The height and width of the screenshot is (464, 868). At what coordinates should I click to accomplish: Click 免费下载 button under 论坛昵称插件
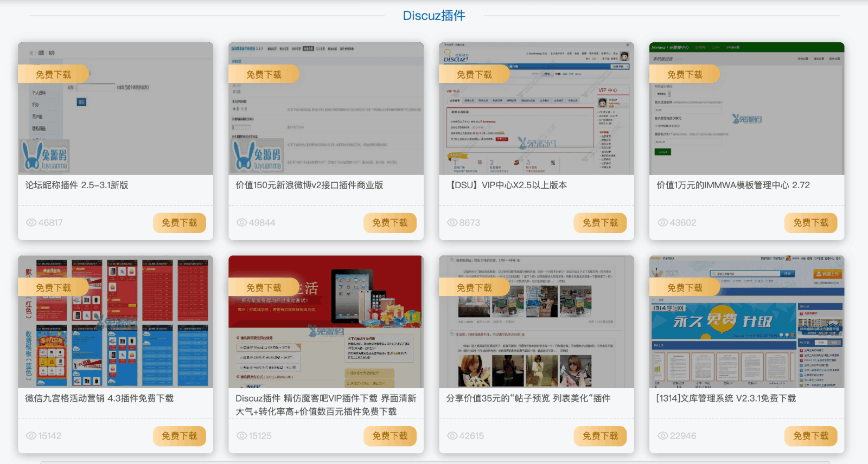tap(180, 223)
